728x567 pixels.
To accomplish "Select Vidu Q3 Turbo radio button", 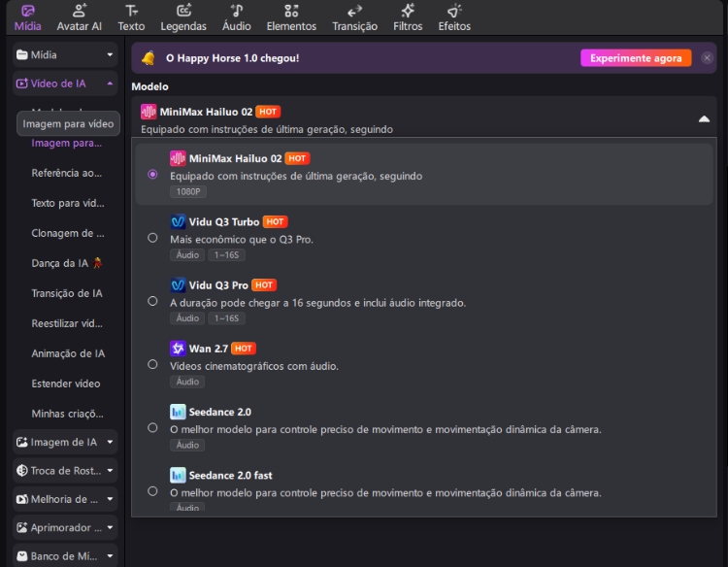I will 152,238.
